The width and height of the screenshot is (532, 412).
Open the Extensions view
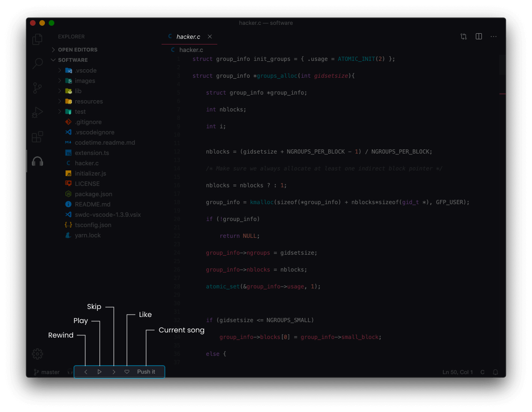(x=37, y=137)
